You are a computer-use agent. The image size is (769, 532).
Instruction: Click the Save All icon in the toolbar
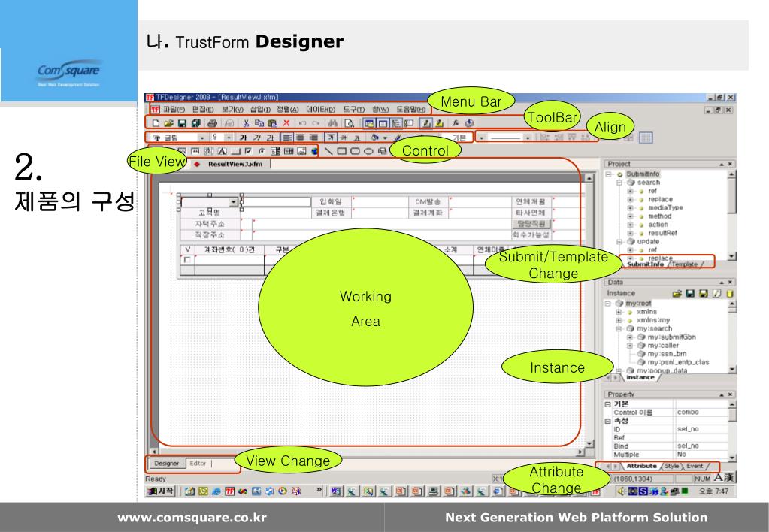click(x=195, y=123)
